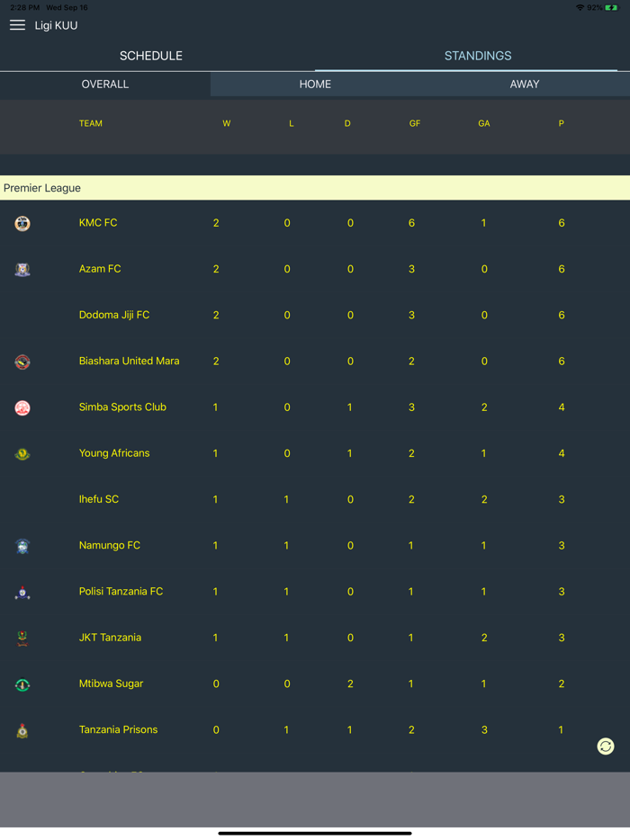Select the Polisi Tanzania FC badge
Screen dimensions: 630x840
pyautogui.click(x=22, y=591)
